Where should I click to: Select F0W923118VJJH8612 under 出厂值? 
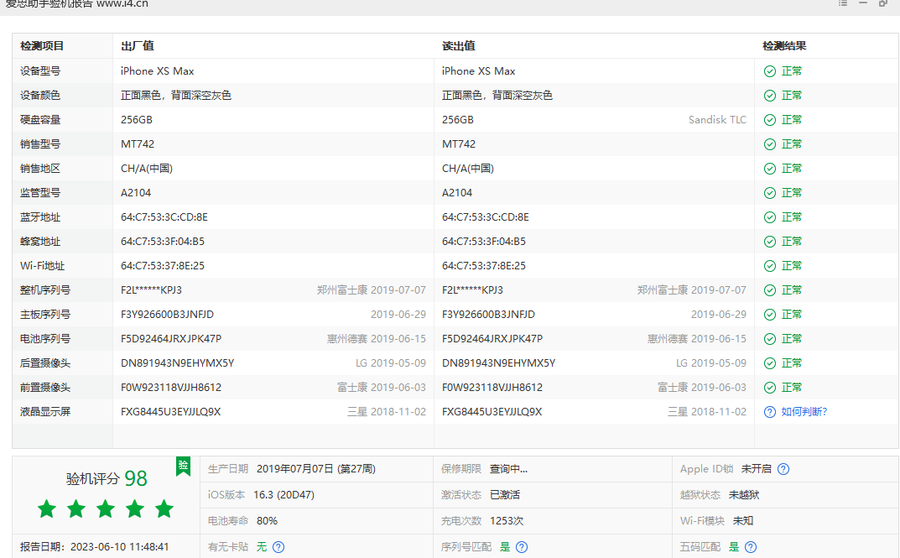171,388
